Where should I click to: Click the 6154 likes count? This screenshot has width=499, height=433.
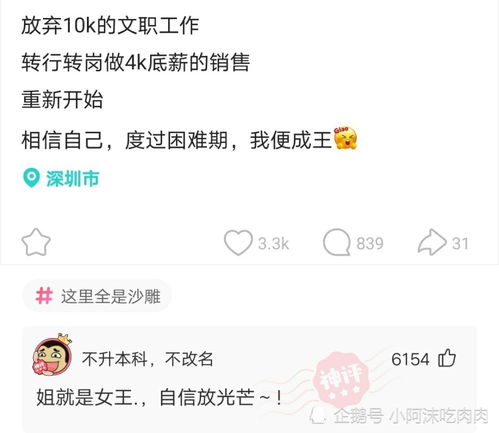click(410, 359)
